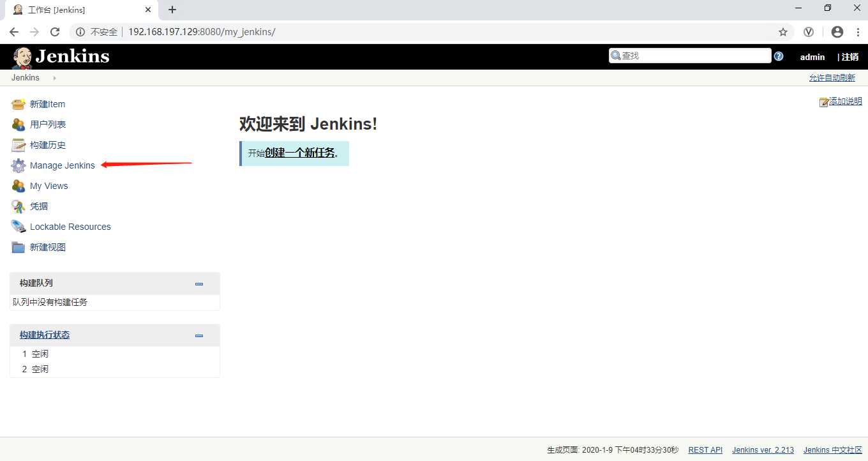
Task: Click the 新建Item box icon
Action: [19, 104]
